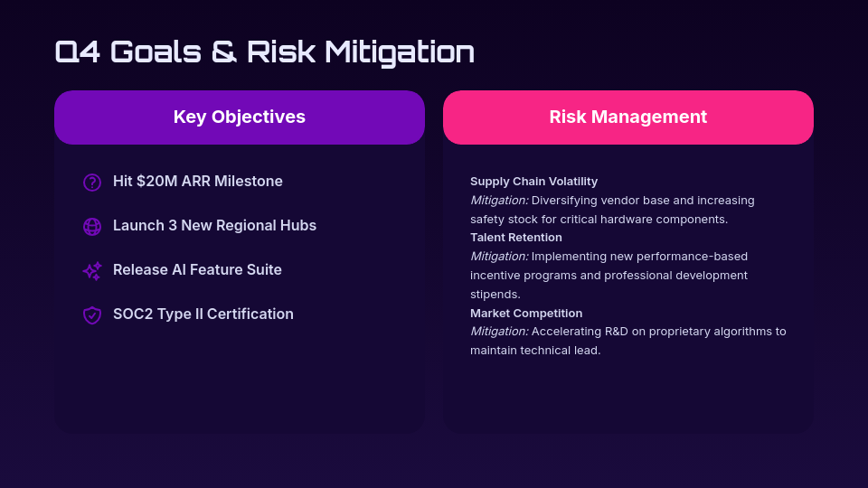868x488 pixels.
Task: Click the Q4 Goals & Risk Mitigation title
Action: pyautogui.click(x=264, y=52)
